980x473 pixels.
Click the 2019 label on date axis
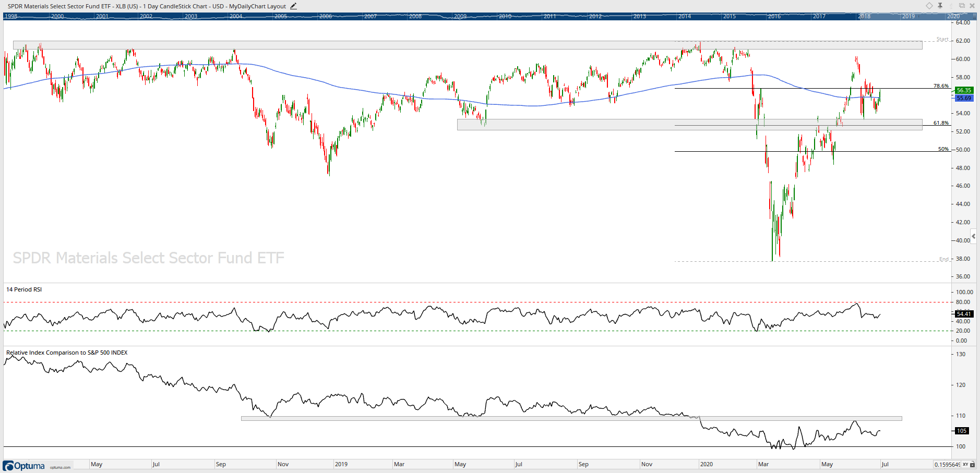click(341, 464)
